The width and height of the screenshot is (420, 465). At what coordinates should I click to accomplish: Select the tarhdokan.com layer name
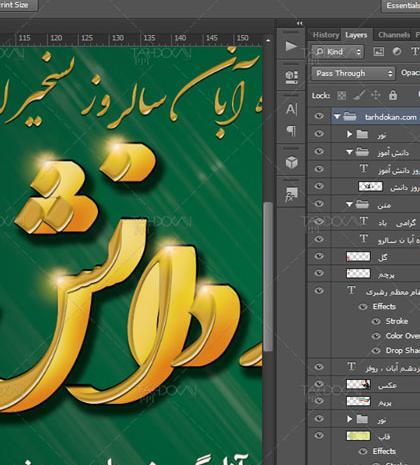point(390,117)
